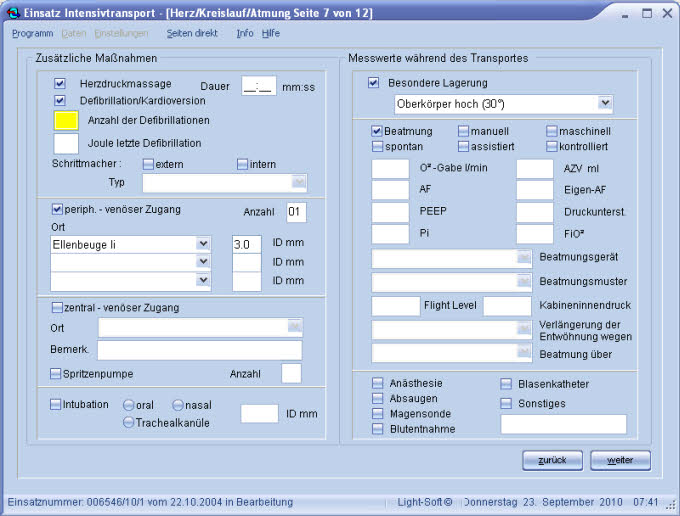Open the Beatmungsmuster dropdown
This screenshot has height=516, width=680.
coord(524,281)
